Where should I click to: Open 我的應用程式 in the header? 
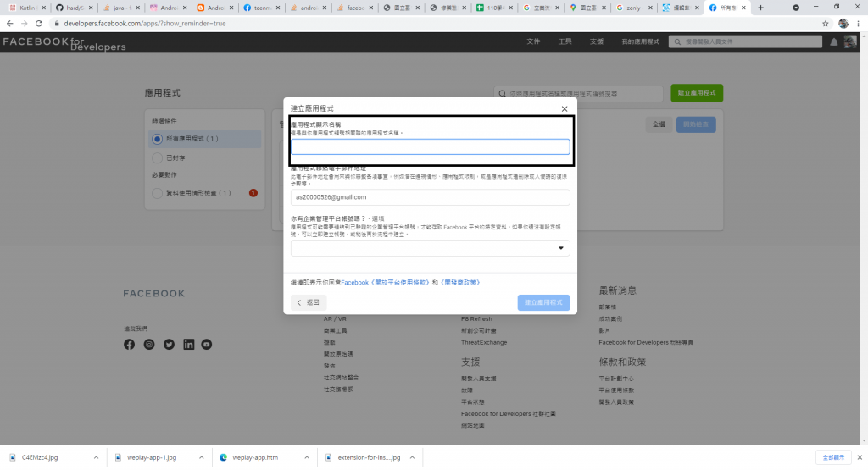640,41
